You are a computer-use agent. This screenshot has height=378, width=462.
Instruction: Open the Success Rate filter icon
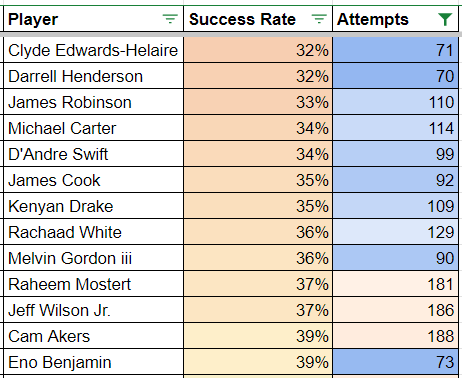point(319,19)
